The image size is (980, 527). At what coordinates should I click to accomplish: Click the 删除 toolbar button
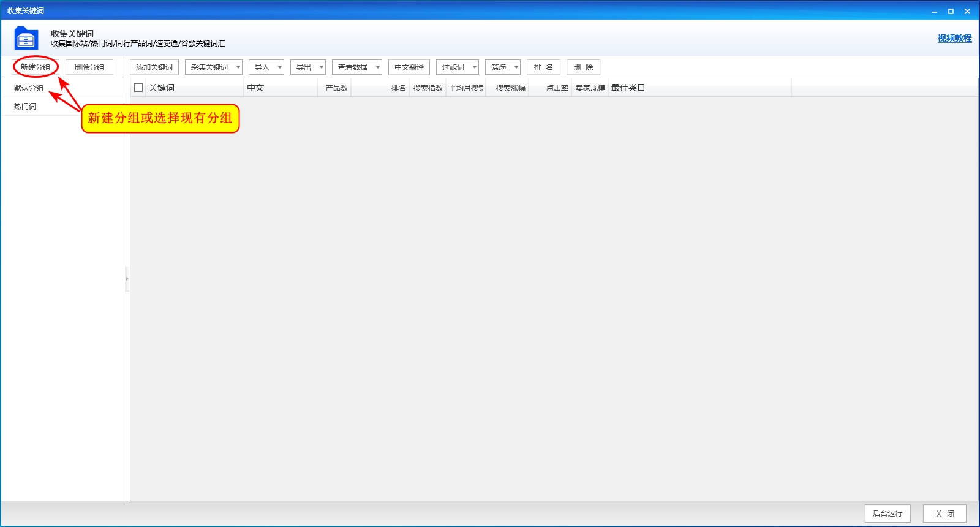click(x=583, y=67)
